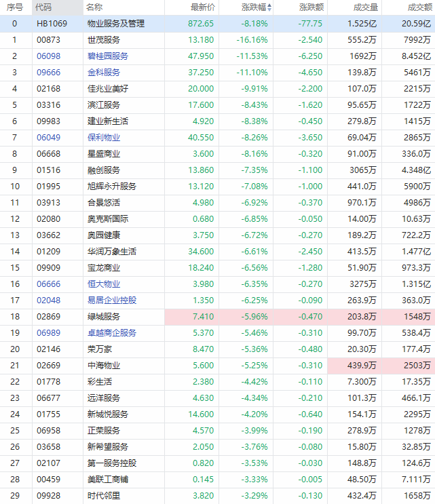
Task: Select 建业新生活 row name
Action: point(108,121)
